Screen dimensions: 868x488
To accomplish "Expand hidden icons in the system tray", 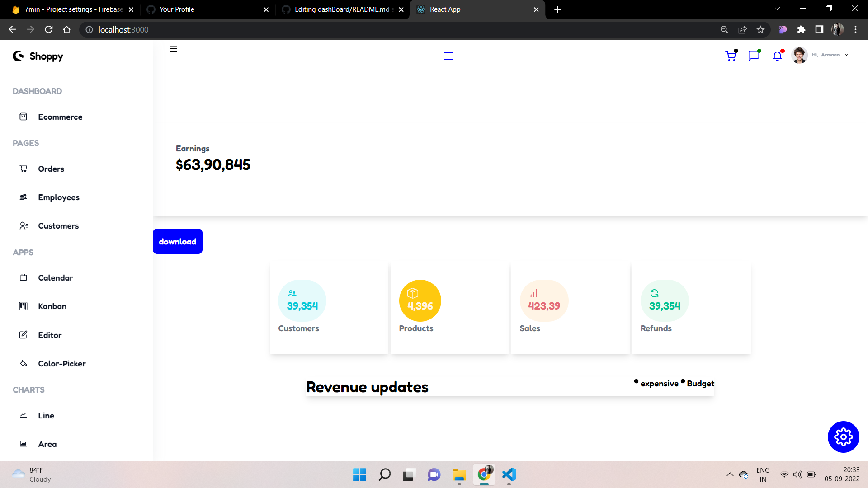I will click(730, 475).
